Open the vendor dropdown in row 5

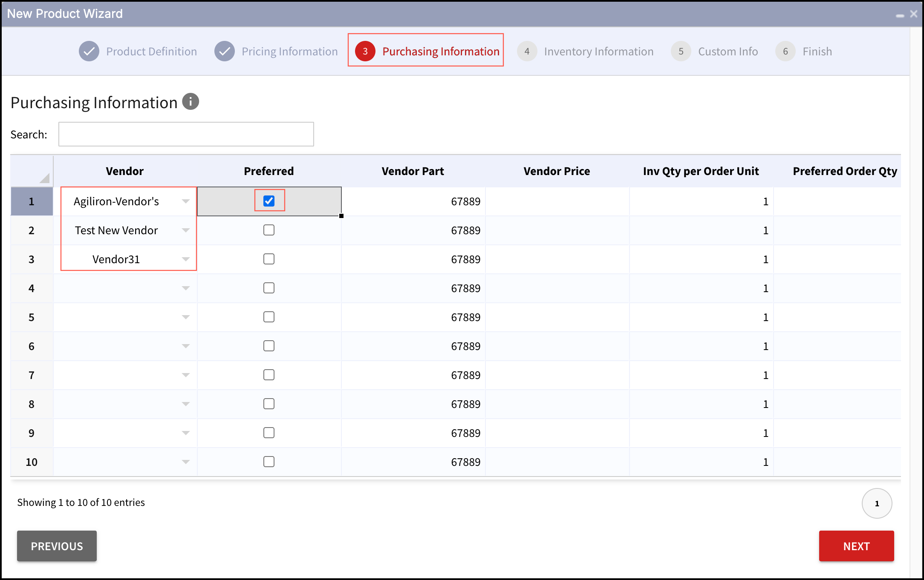pyautogui.click(x=185, y=317)
